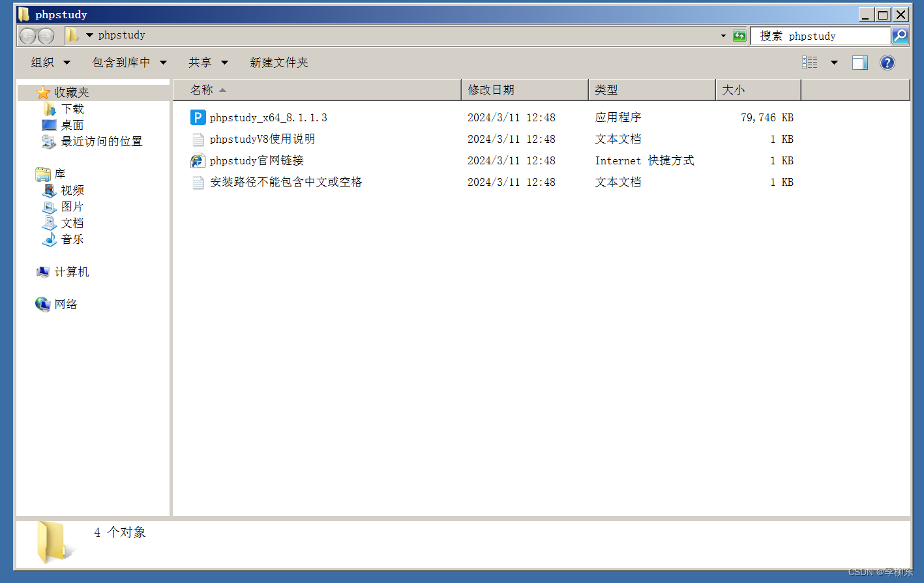Select file name phpstudyV8使用说明
This screenshot has width=924, height=583.
pos(262,139)
